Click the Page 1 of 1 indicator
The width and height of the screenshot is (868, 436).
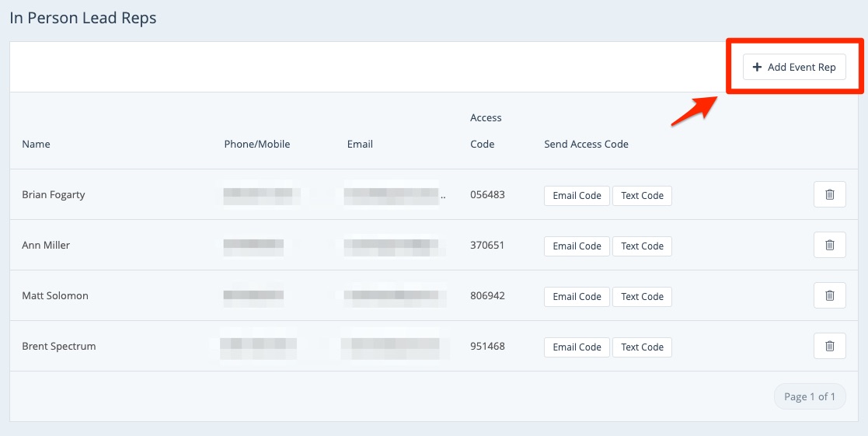point(809,396)
